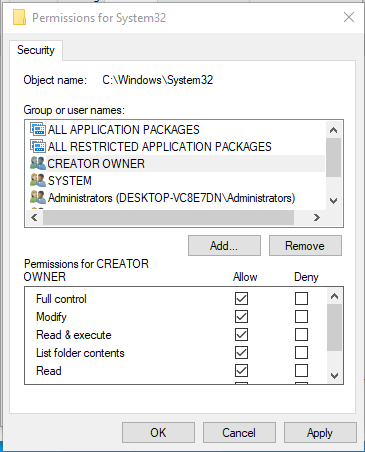Click the Read permission label

tap(49, 371)
